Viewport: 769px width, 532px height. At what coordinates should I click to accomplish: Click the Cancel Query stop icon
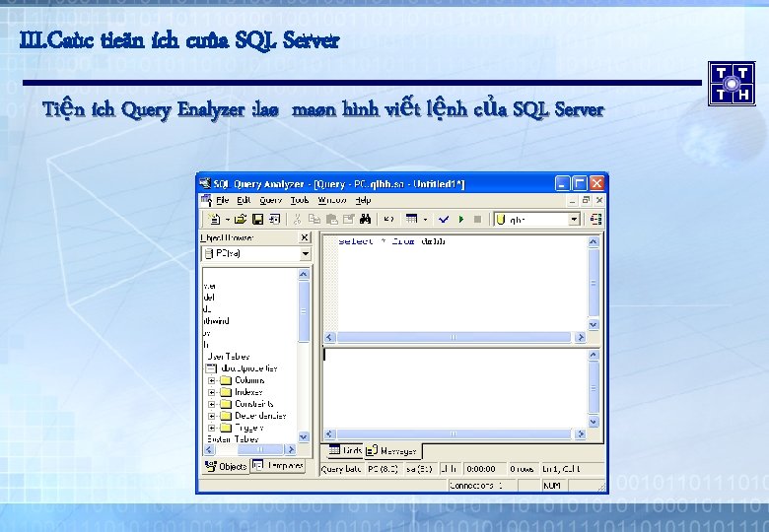tap(477, 220)
